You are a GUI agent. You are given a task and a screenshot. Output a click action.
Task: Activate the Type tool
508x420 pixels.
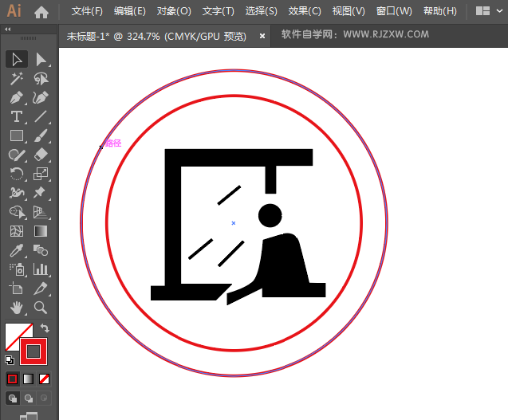tap(16, 117)
